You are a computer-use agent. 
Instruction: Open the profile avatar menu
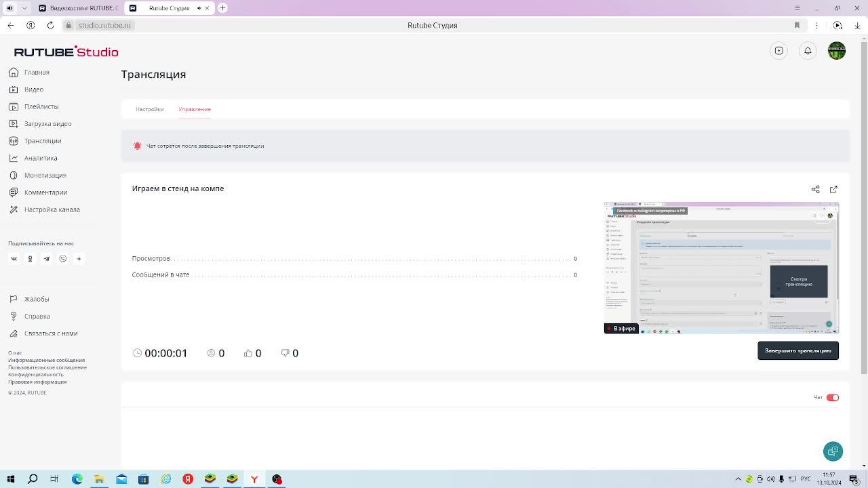[837, 51]
